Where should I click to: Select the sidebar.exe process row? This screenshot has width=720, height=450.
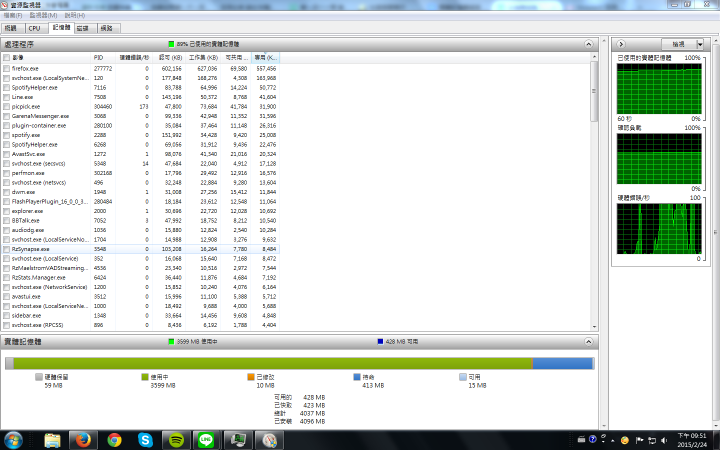tap(140, 316)
